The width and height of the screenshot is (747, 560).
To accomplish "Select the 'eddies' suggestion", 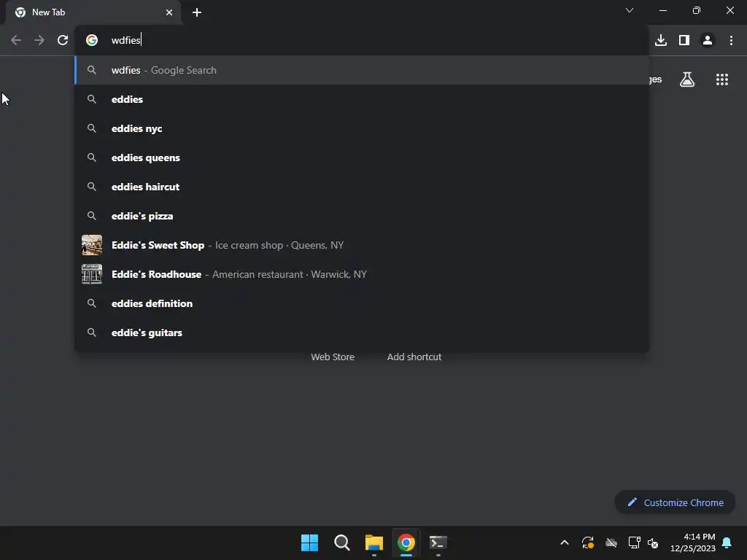I will coord(362,99).
